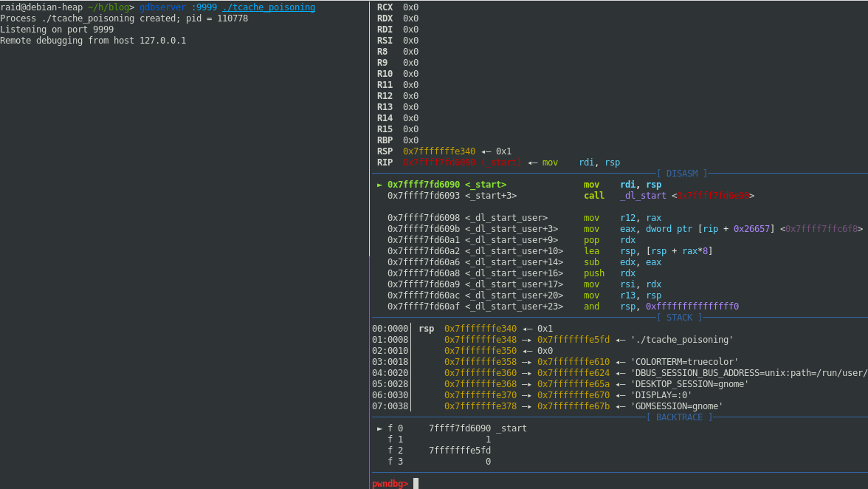868x489 pixels.
Task: Click the sub edx, eax instruction line
Action: pos(524,262)
